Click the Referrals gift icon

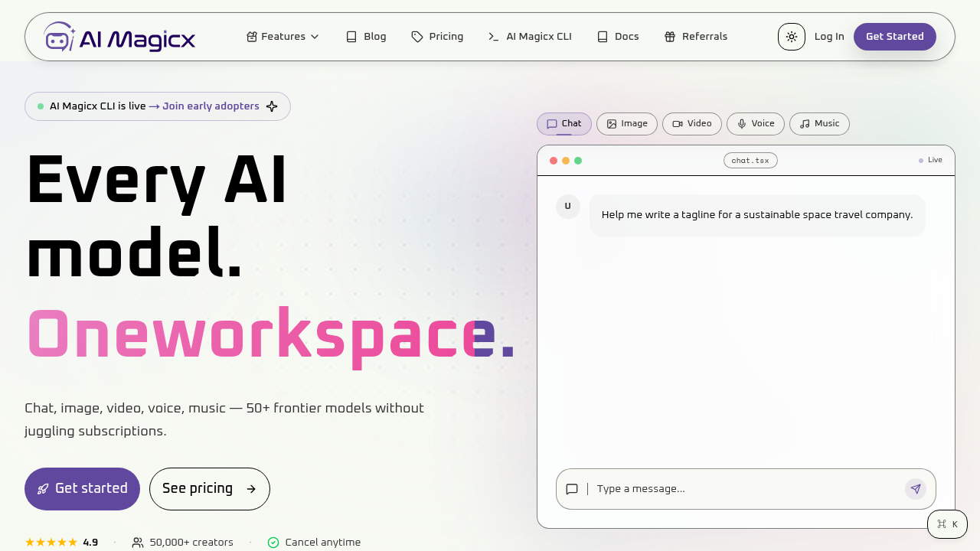670,37
